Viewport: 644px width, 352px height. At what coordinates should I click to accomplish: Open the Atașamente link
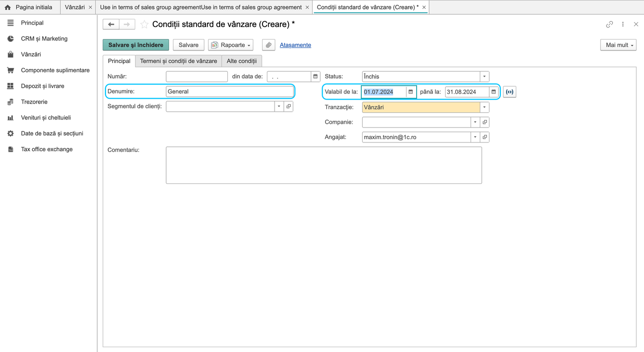click(295, 45)
